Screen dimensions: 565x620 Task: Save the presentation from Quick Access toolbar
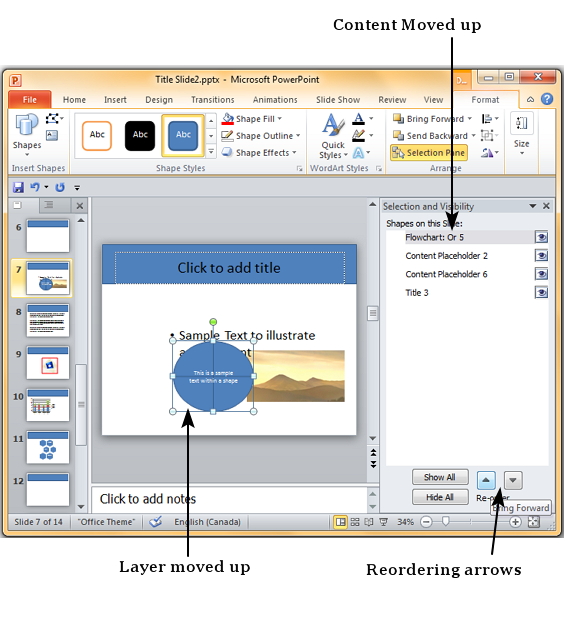coord(18,187)
